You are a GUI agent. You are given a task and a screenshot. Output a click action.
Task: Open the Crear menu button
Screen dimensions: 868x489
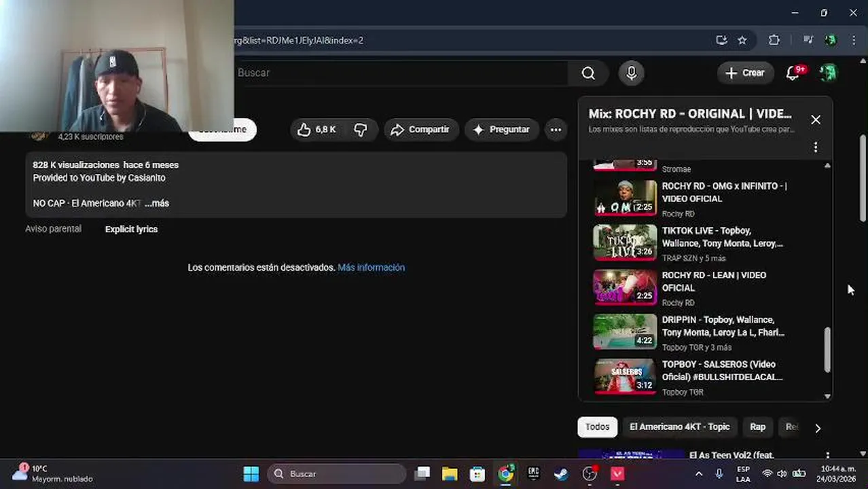(745, 73)
